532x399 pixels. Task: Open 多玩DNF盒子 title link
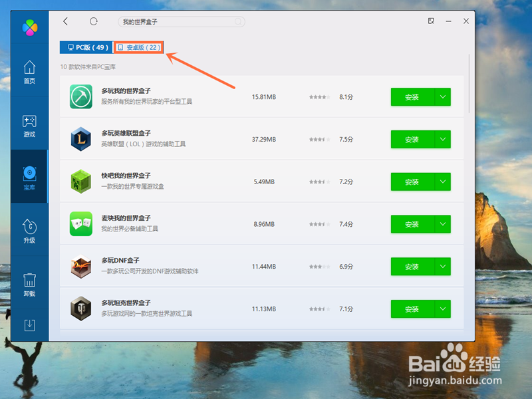click(120, 261)
